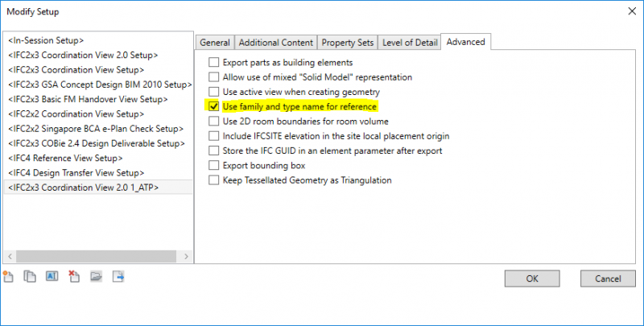The width and height of the screenshot is (644, 326).
Task: Click the setup list horizontal scrollbar
Action: 97,256
